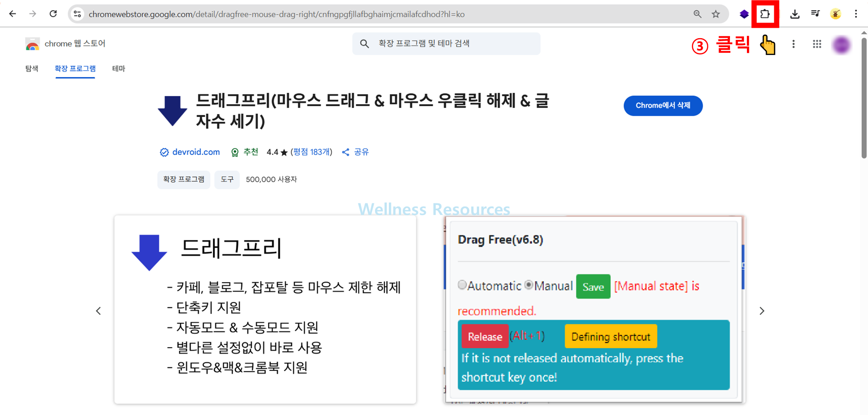Click the green Save button

[x=593, y=287]
